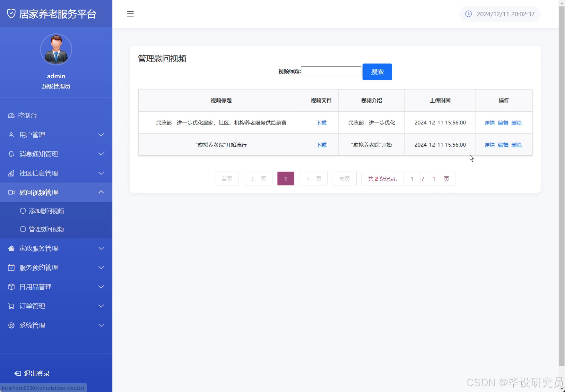Image resolution: width=565 pixels, height=392 pixels.
Task: Open the 控制台 menu item
Action: point(56,115)
